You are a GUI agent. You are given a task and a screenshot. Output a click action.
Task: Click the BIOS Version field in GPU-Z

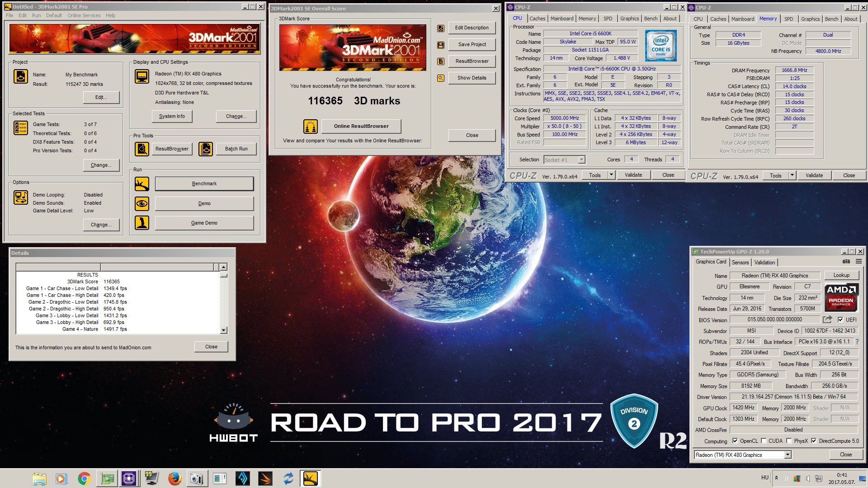point(775,319)
